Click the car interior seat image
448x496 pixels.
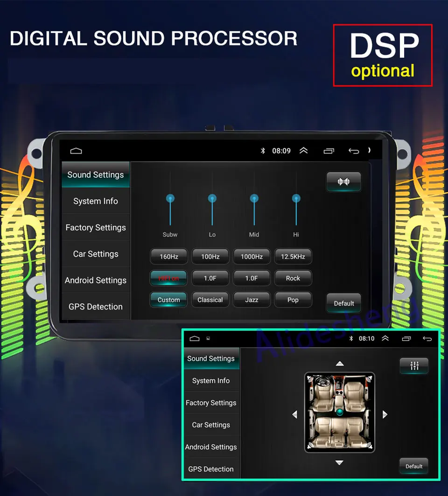(x=339, y=412)
